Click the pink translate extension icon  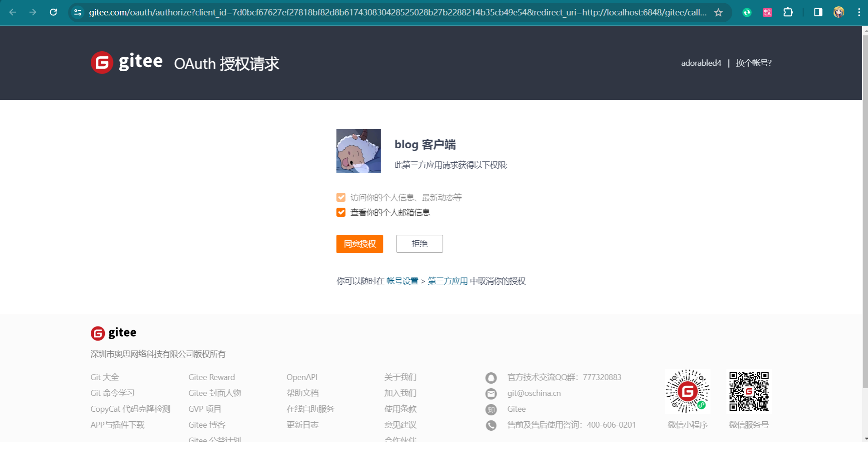pyautogui.click(x=767, y=12)
